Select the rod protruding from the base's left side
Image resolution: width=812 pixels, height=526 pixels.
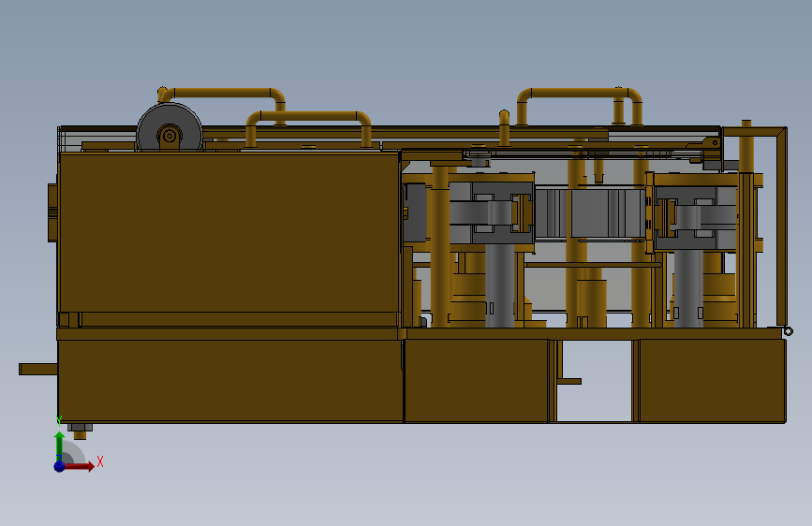coord(37,369)
